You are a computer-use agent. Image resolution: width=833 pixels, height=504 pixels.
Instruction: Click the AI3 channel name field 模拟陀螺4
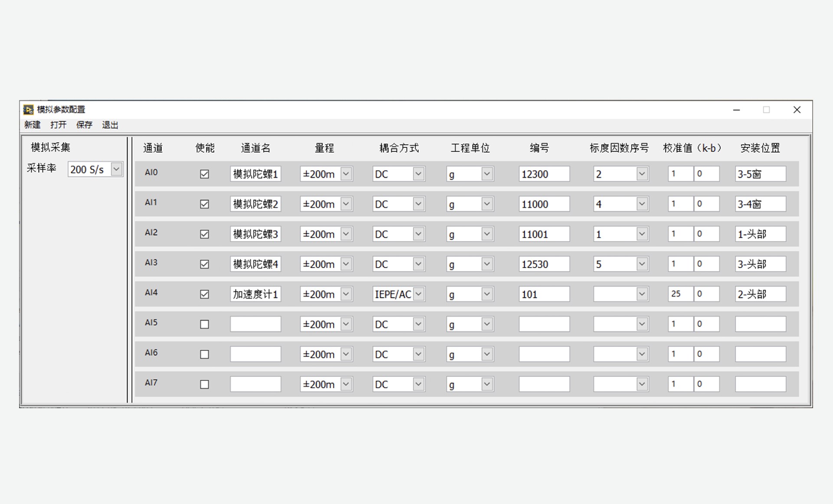tap(255, 264)
